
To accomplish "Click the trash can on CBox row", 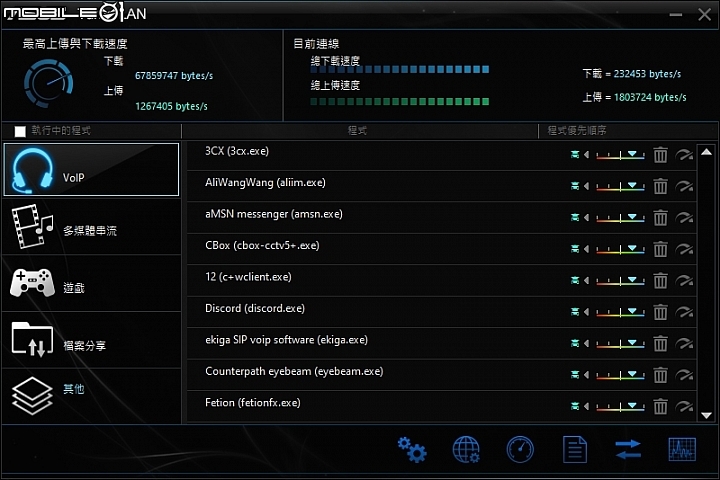I will 660,249.
